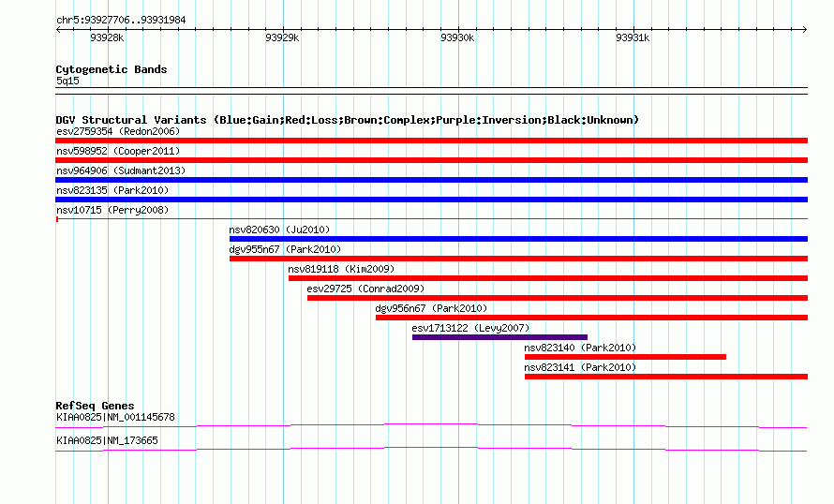Click the blue bar of nsv823135
834x504 pixels.
[431, 200]
